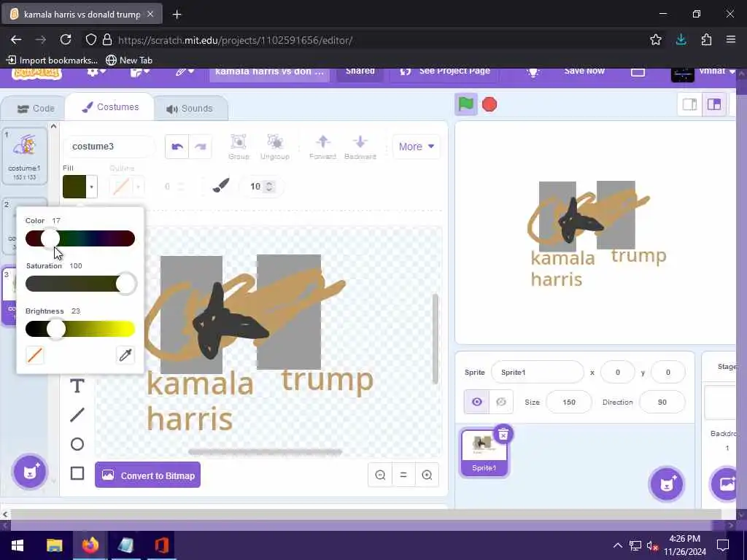The image size is (747, 560).
Task: Reset canvas zoom
Action: click(x=403, y=475)
